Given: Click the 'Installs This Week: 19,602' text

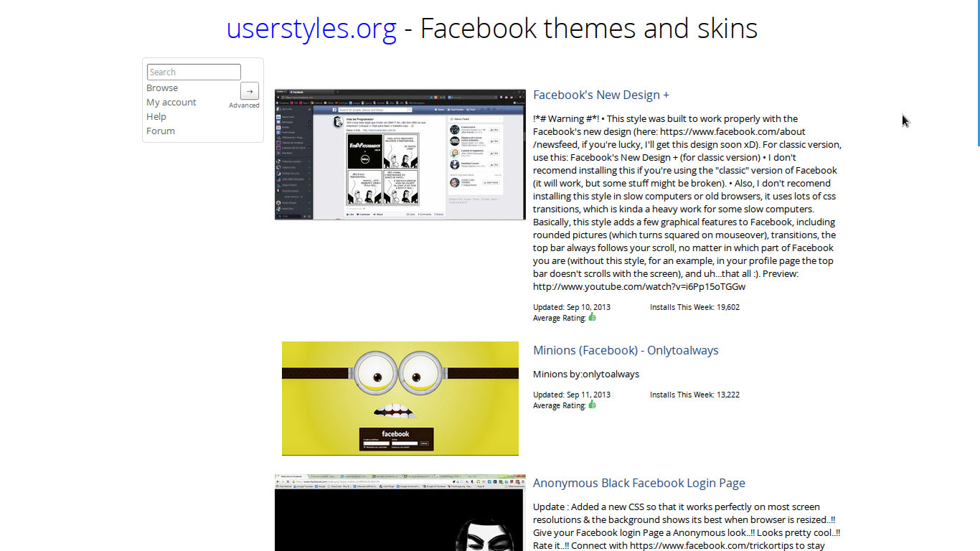Looking at the screenshot, I should [694, 307].
